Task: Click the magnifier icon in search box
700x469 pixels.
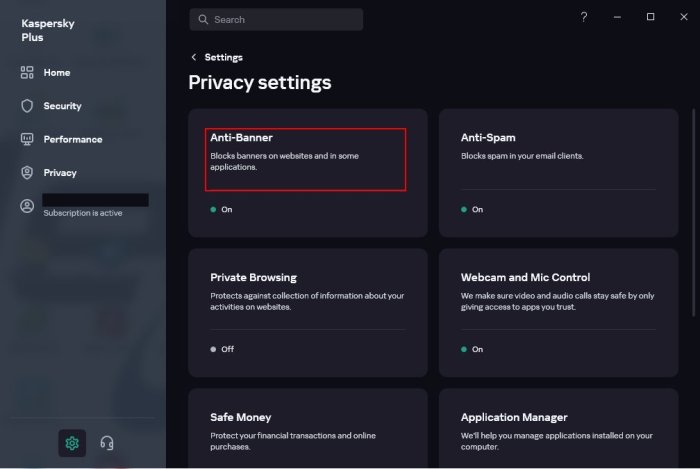Action: tap(202, 19)
